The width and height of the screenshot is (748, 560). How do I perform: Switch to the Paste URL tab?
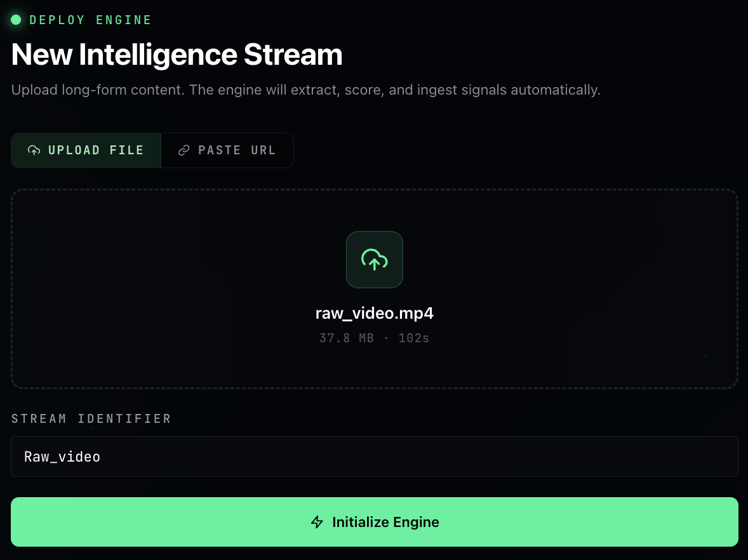click(x=227, y=150)
